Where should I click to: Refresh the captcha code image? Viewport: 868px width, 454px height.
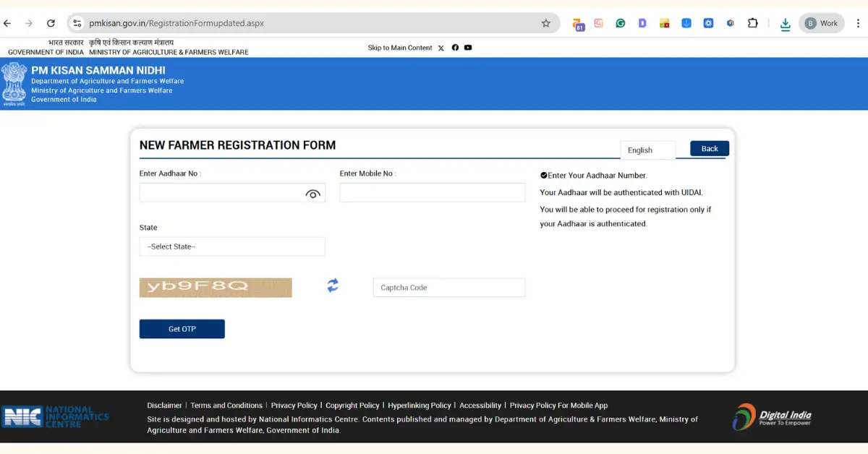(x=333, y=286)
